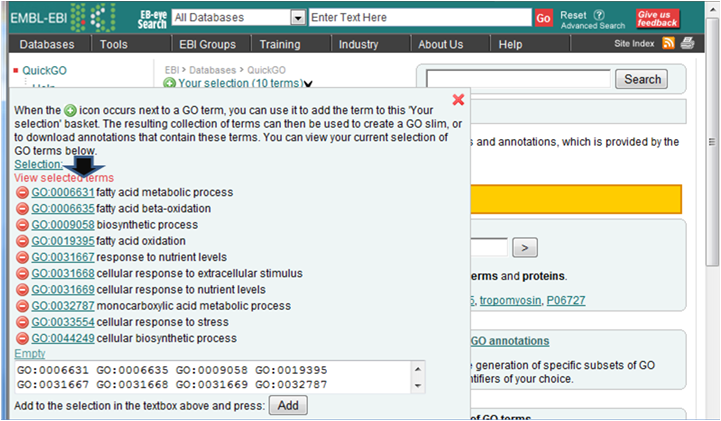Remove GO:0031669 cellular response to nutrient levels
Screen dimensions: 721x421
coord(22,290)
